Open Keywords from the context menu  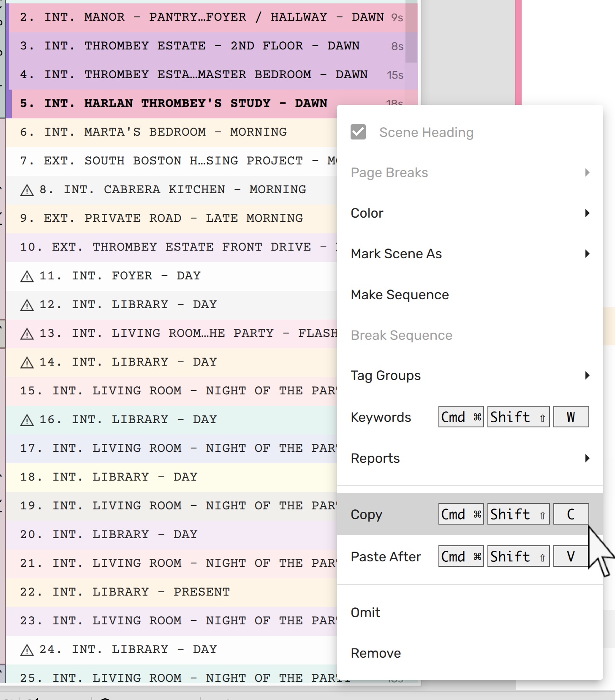(381, 417)
